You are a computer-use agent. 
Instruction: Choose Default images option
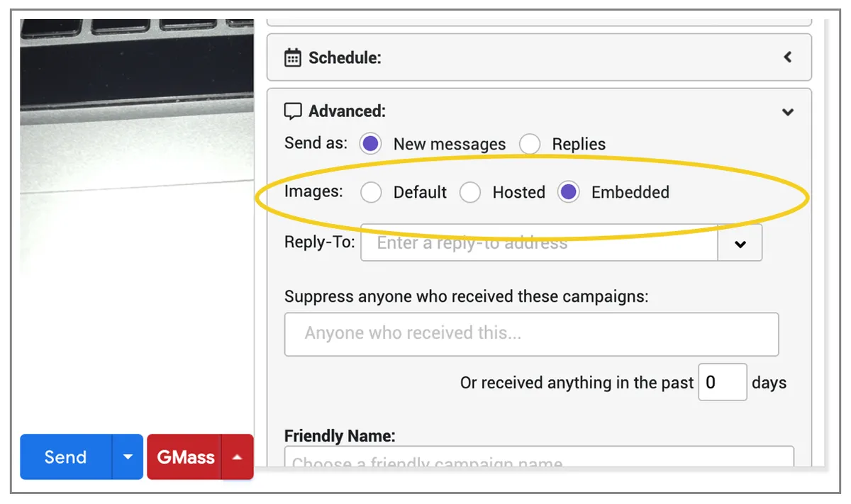click(371, 192)
